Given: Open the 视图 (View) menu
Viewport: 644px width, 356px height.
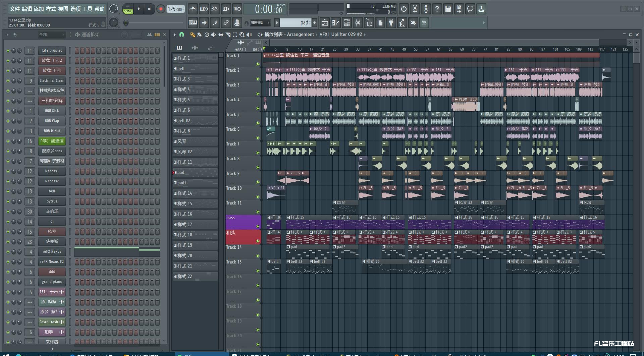Looking at the screenshot, I should 63,9.
